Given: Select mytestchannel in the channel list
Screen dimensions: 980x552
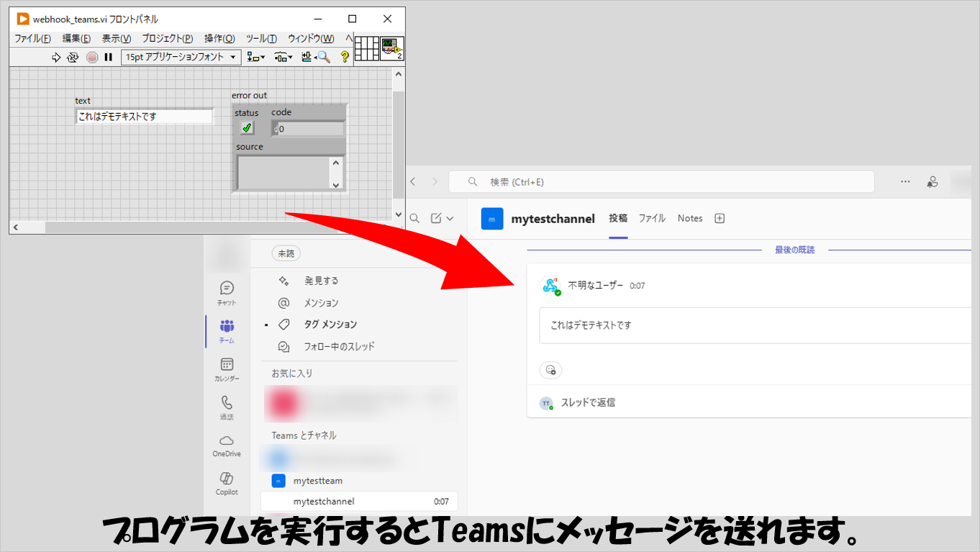Looking at the screenshot, I should pyautogui.click(x=359, y=501).
